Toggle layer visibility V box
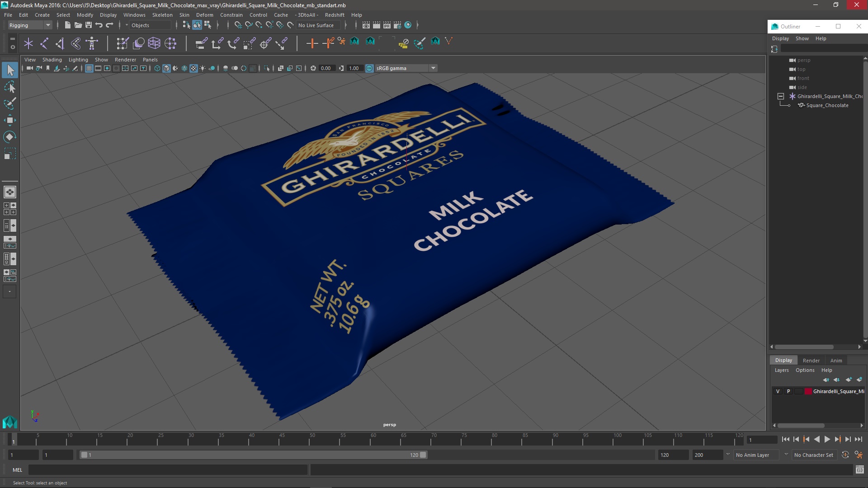868x488 pixels. click(778, 391)
